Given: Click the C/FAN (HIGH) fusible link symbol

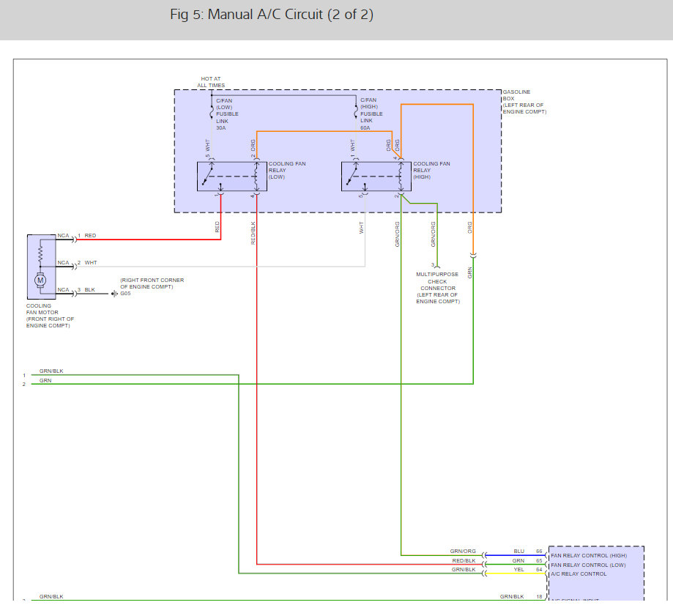Looking at the screenshot, I should pos(356,113).
